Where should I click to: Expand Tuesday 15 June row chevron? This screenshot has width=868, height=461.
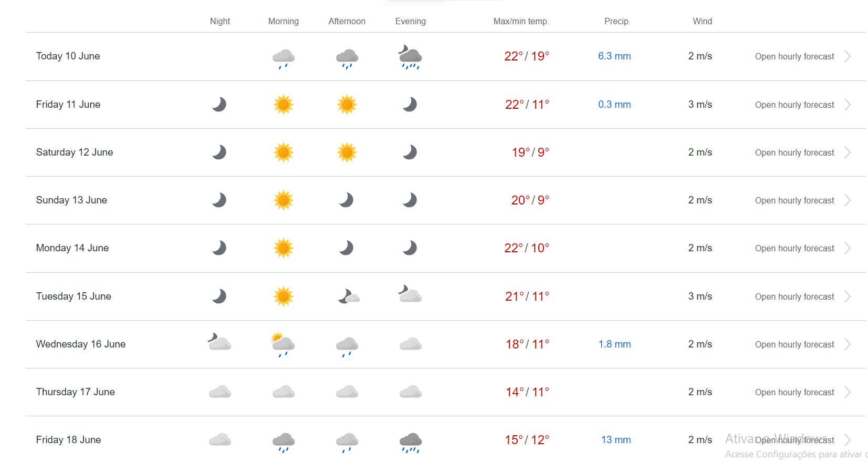point(848,296)
